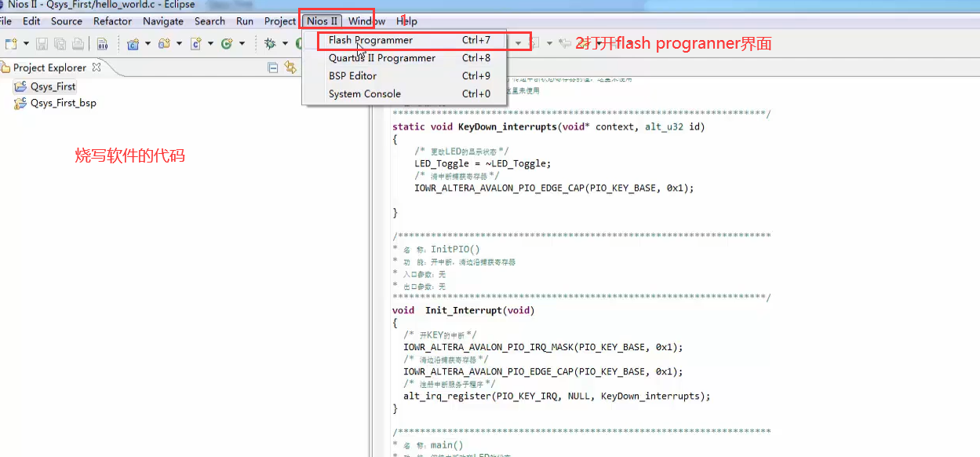Viewport: 980px width, 457px height.
Task: Click the New Source Folder icon
Action: coord(164,43)
